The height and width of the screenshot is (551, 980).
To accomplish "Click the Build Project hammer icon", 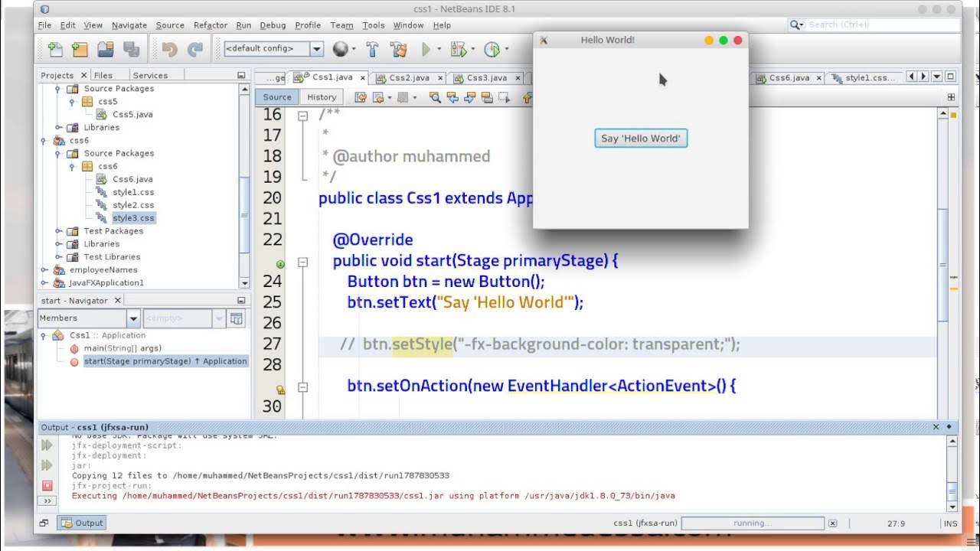I will click(x=372, y=49).
